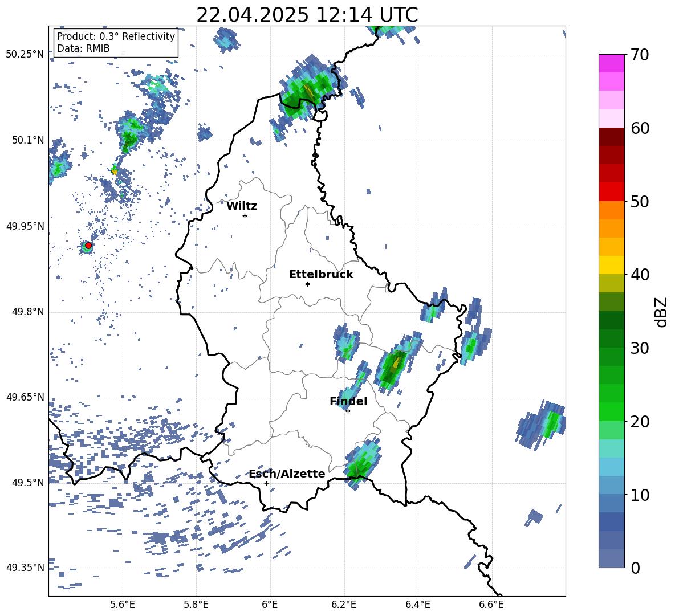Click the 5.6°E longitude tick label
The width and height of the screenshot is (675, 616).
122,605
